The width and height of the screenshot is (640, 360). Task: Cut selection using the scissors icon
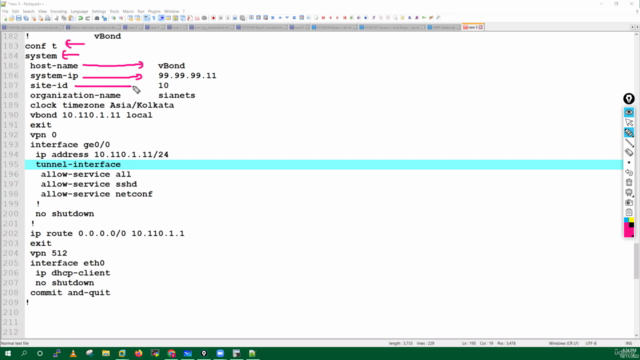point(56,18)
